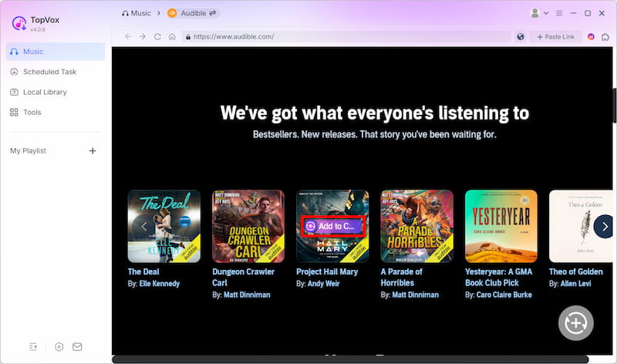617x364 pixels.
Task: Click floating add-to-convert round button
Action: click(575, 323)
